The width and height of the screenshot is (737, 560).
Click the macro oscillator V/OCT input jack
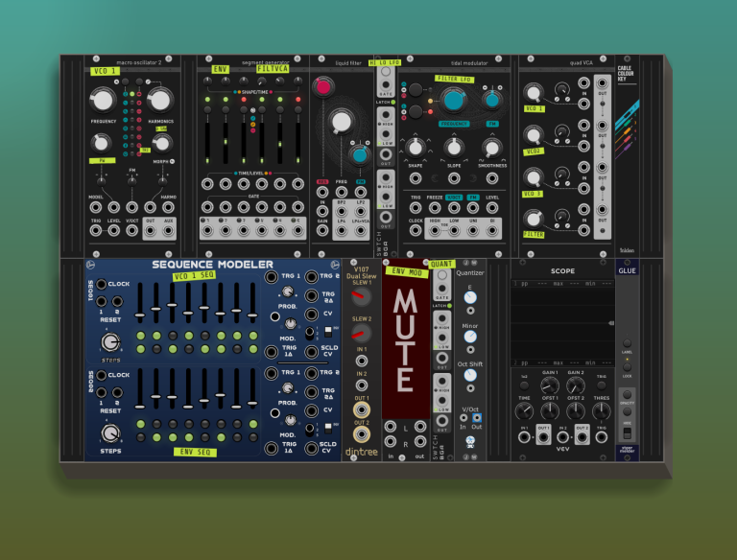[132, 231]
